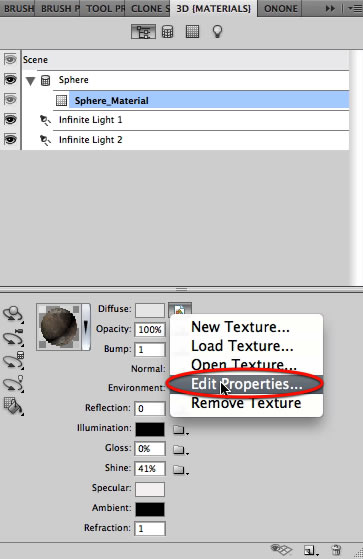Select the Filter By Meshes icon
This screenshot has height=559, width=363.
pyautogui.click(x=168, y=32)
